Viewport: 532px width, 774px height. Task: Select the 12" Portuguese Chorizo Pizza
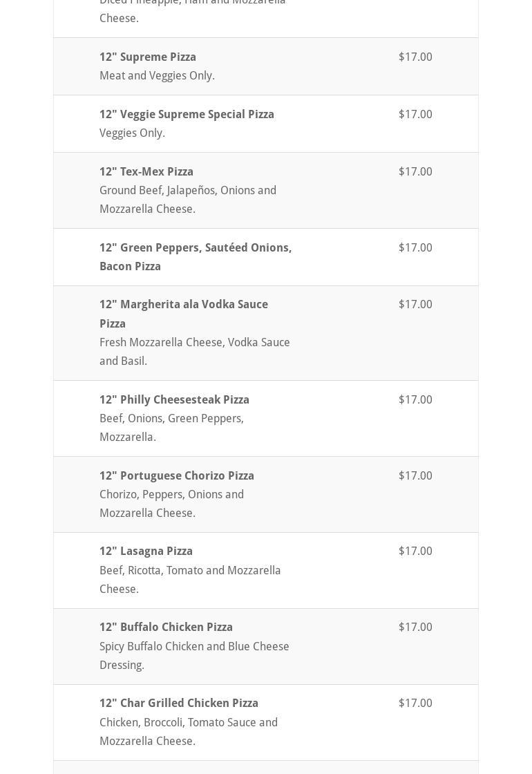point(177,476)
